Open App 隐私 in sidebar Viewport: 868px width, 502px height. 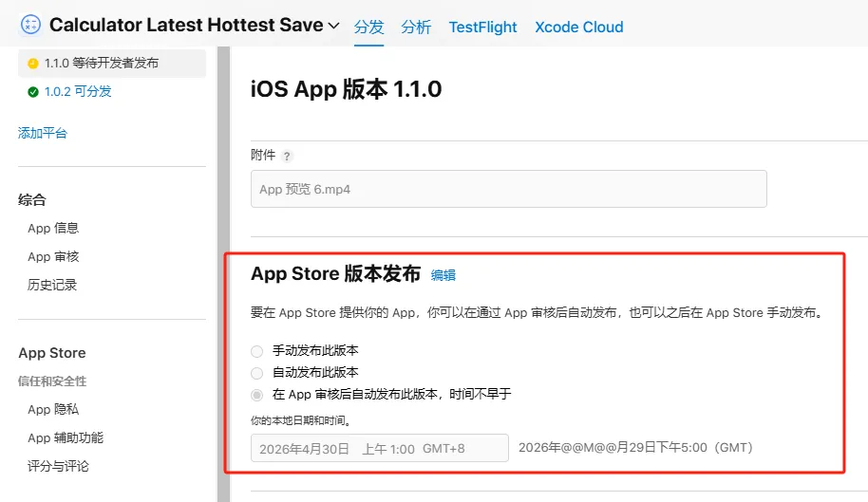click(x=53, y=409)
